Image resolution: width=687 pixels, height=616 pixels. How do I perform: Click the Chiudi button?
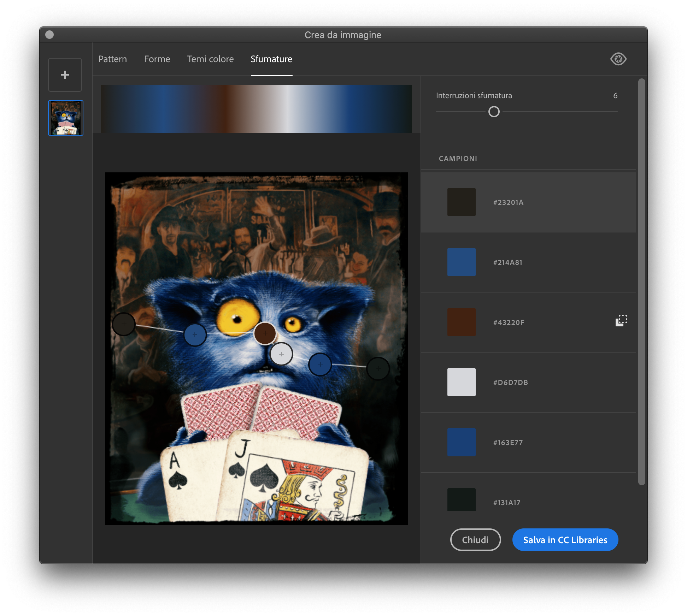tap(475, 540)
